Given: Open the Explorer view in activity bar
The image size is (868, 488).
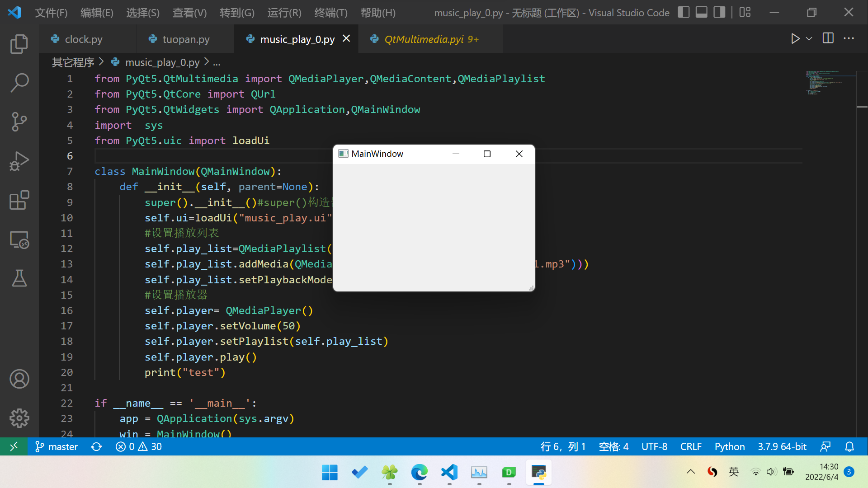Looking at the screenshot, I should [x=19, y=44].
